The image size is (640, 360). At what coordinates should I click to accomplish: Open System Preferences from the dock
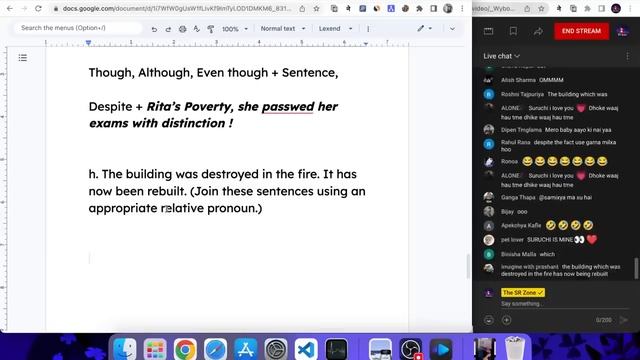click(276, 349)
